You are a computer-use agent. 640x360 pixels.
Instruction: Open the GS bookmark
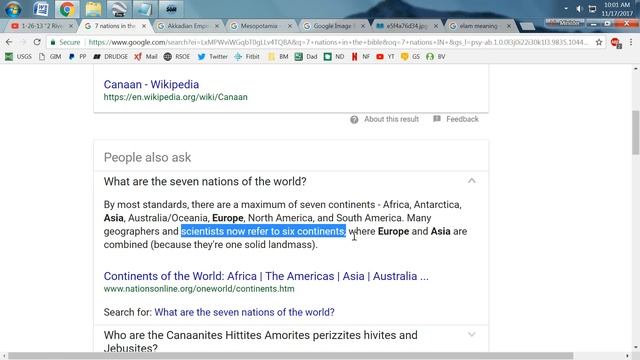pos(410,57)
